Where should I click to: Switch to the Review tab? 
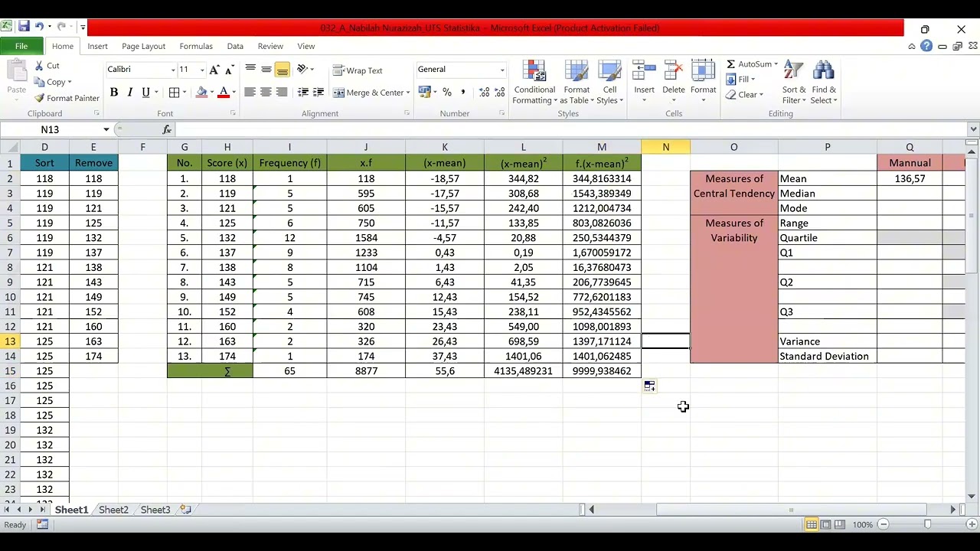[x=270, y=46]
